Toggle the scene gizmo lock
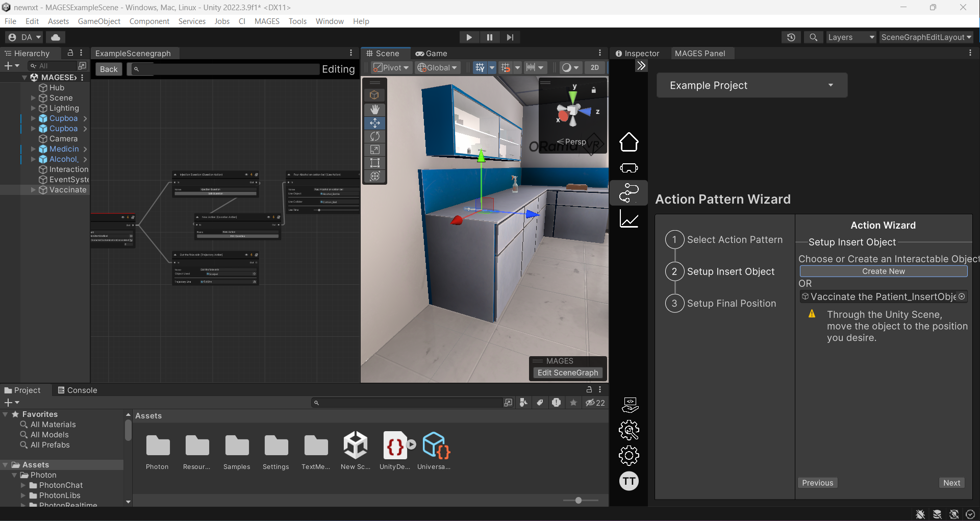 pos(594,90)
